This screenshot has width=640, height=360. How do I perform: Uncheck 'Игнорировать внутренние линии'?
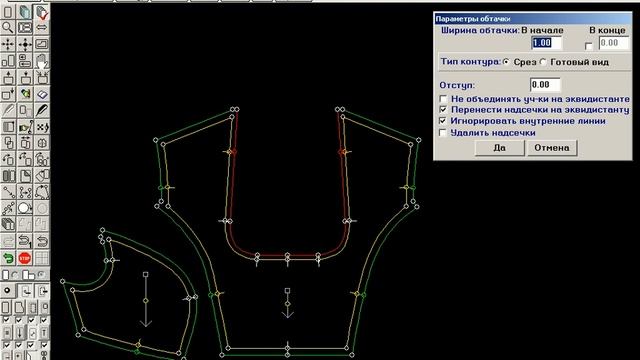(x=443, y=121)
